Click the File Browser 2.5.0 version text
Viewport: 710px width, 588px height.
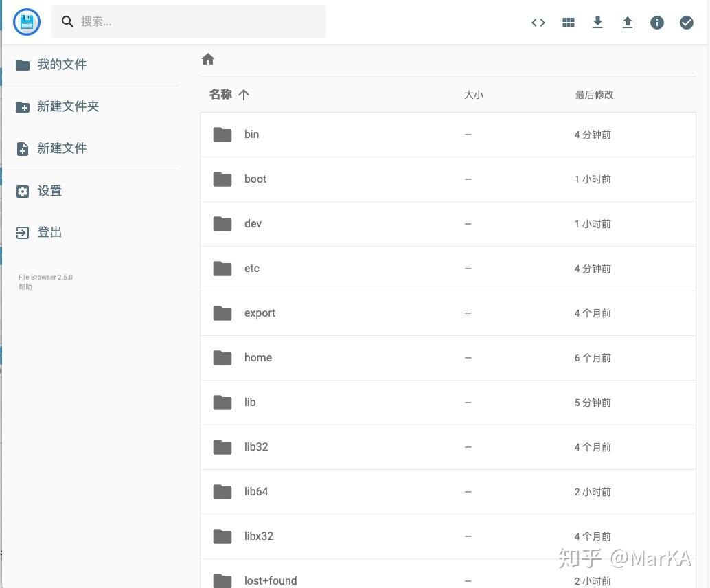pos(45,277)
